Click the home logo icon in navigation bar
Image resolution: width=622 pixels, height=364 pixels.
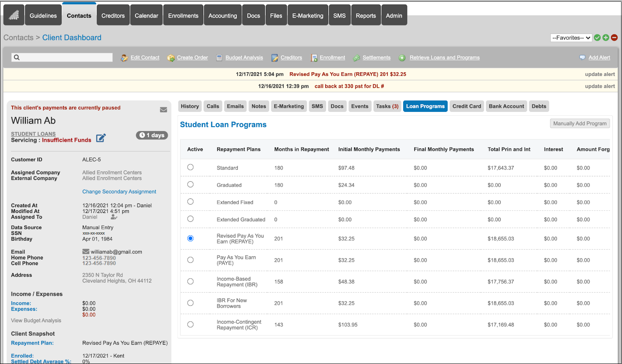14,15
